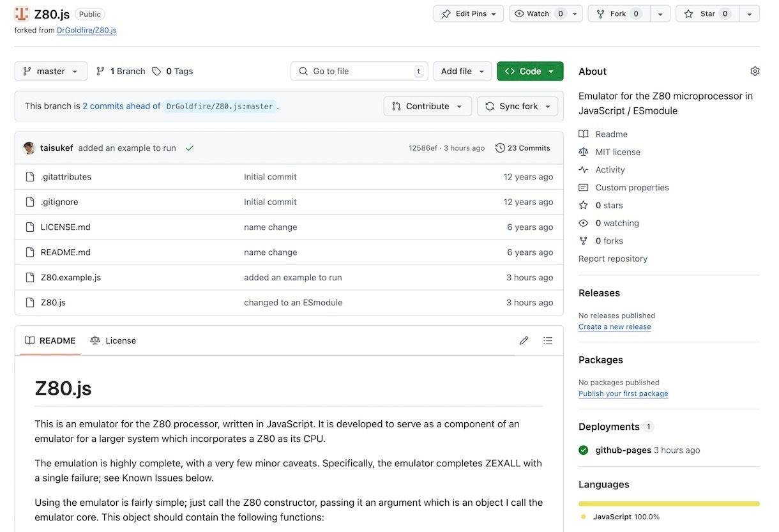779x532 pixels.
Task: Open the LICENSE.md file
Action: pos(65,227)
